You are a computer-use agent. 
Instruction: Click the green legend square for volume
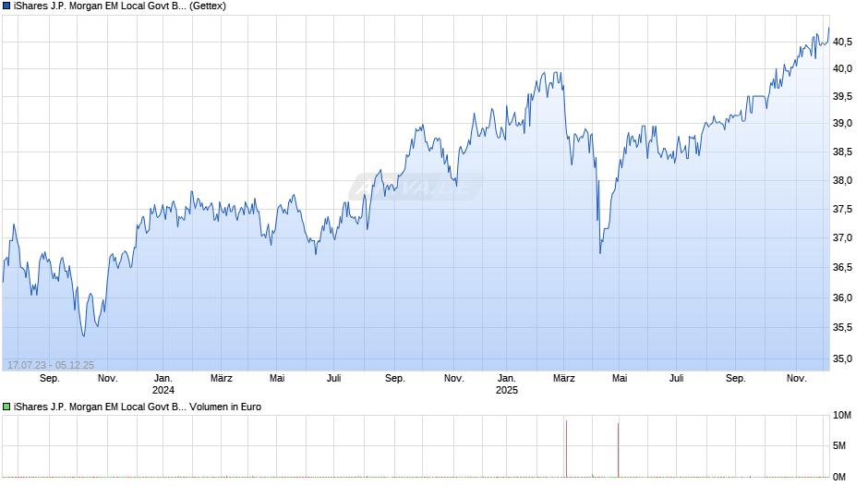6,407
